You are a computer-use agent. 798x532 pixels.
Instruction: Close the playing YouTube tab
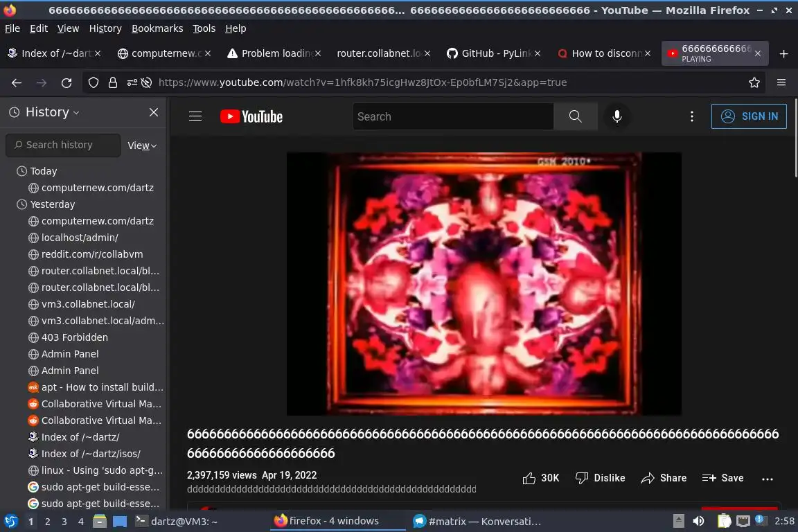758,53
